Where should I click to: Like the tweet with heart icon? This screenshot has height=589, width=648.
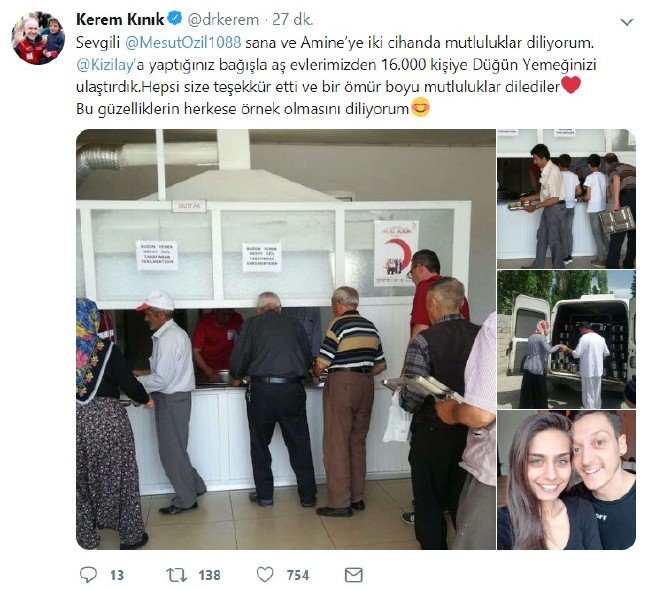point(265,575)
